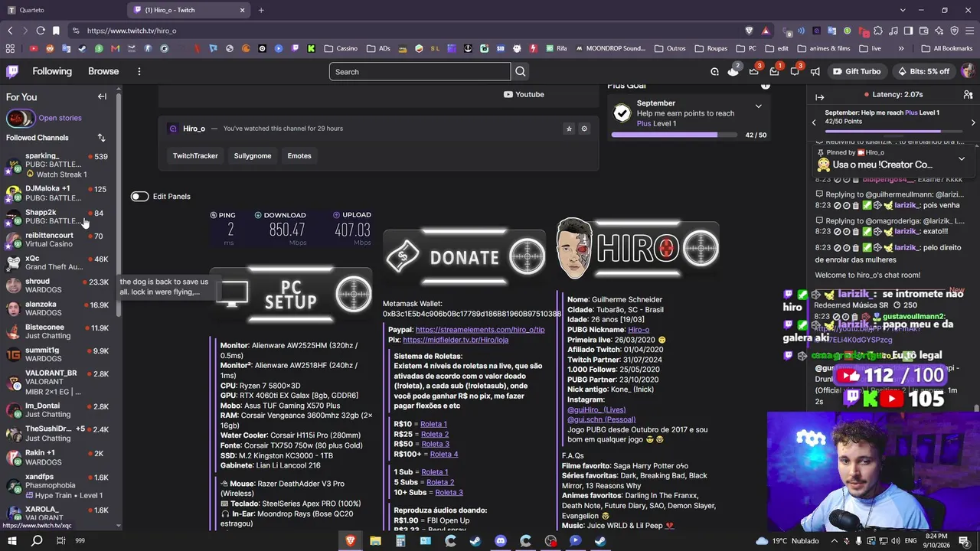
Task: Open browser tab search dropdown
Action: (x=903, y=10)
